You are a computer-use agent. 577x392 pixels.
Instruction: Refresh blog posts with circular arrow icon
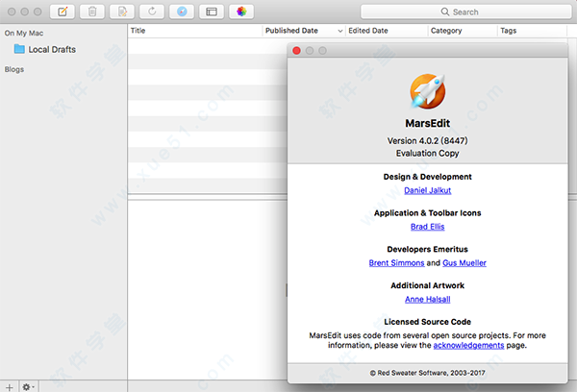pyautogui.click(x=152, y=12)
